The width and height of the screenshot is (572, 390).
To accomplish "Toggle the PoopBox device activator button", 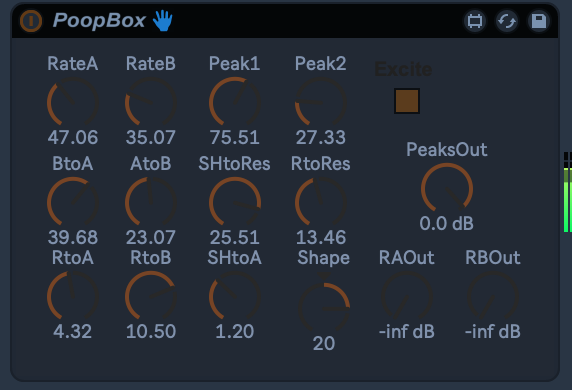I will 31,21.
